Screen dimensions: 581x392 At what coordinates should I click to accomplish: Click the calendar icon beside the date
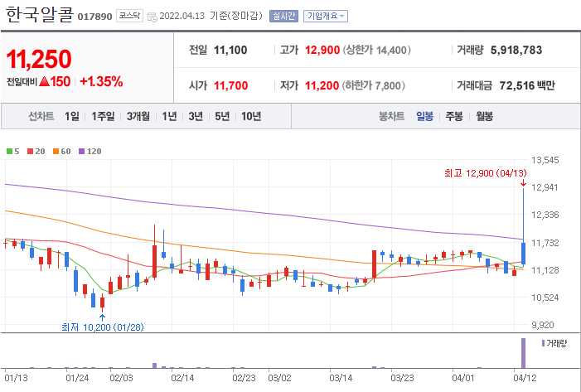(x=152, y=17)
